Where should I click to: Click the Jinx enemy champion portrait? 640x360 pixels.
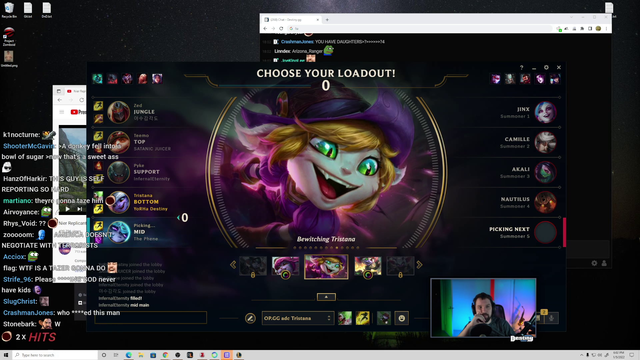pyautogui.click(x=546, y=112)
